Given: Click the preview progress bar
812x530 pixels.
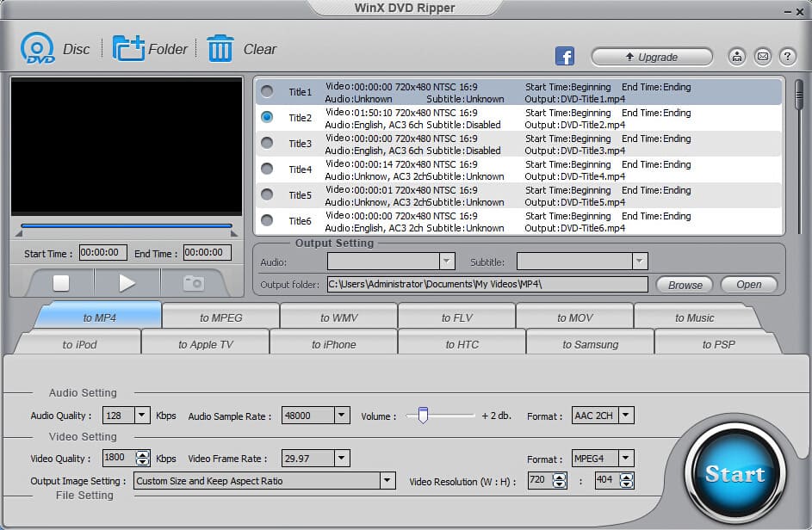Looking at the screenshot, I should tap(127, 225).
